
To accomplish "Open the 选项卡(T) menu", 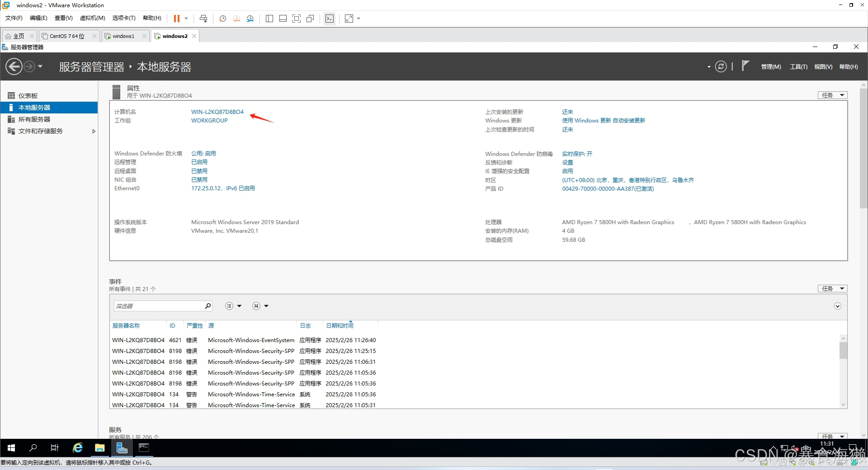I will (124, 18).
